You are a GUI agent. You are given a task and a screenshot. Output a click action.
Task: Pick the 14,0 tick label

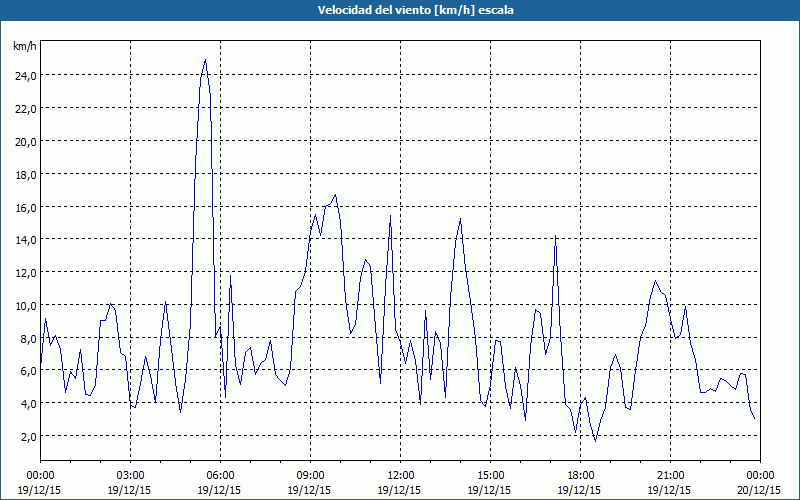[26, 240]
